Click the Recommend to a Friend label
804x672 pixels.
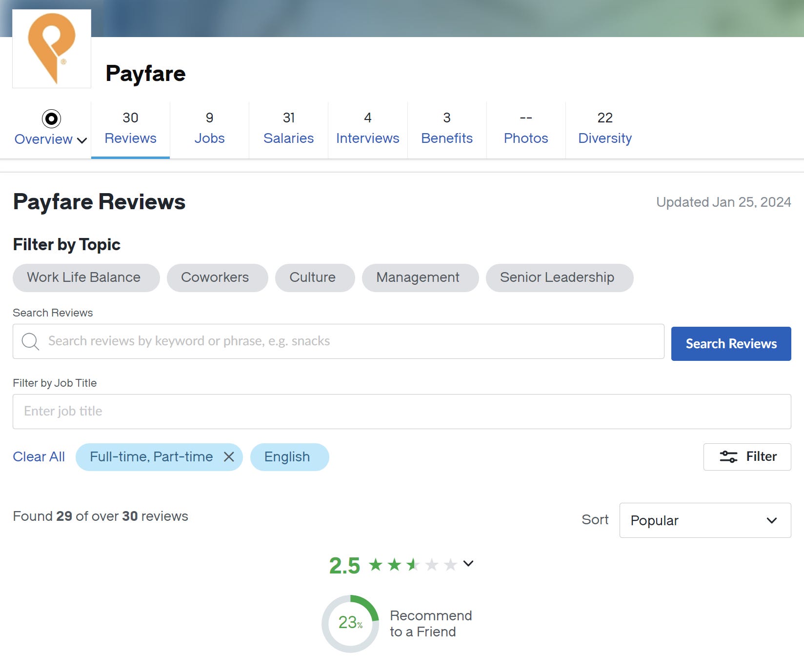(431, 624)
